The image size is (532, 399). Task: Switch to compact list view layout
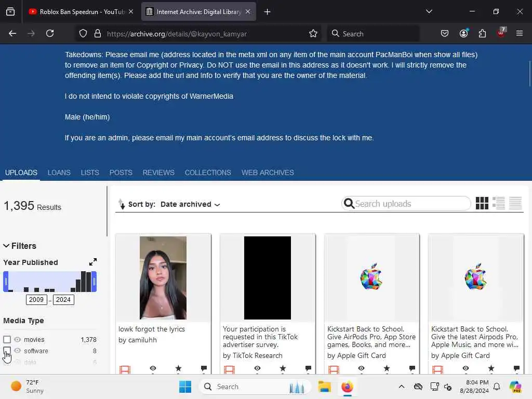[515, 203]
